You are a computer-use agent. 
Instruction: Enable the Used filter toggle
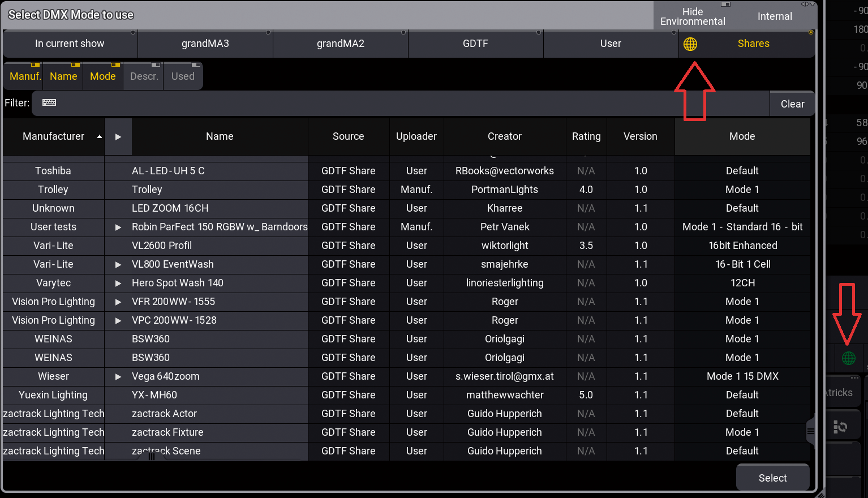tap(183, 76)
